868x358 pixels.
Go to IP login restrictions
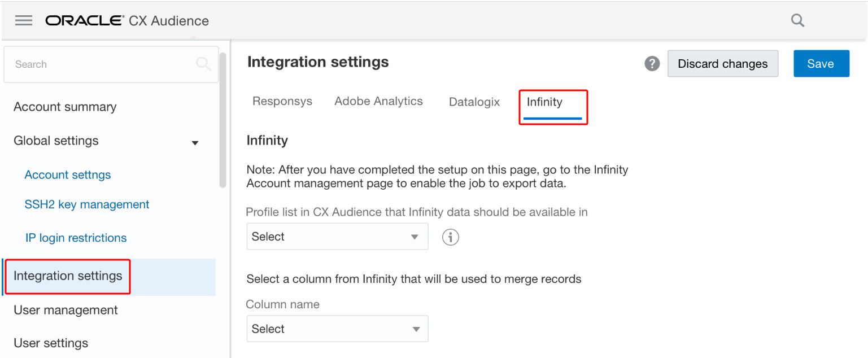[76, 238]
